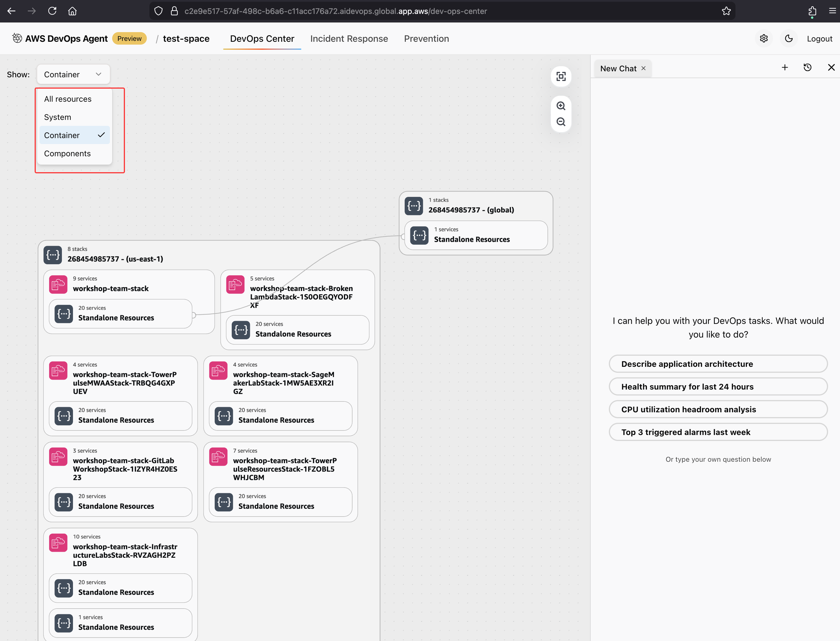Viewport: 840px width, 641px height.
Task: Click workshop-team-stack pink stack icon
Action: coord(58,284)
